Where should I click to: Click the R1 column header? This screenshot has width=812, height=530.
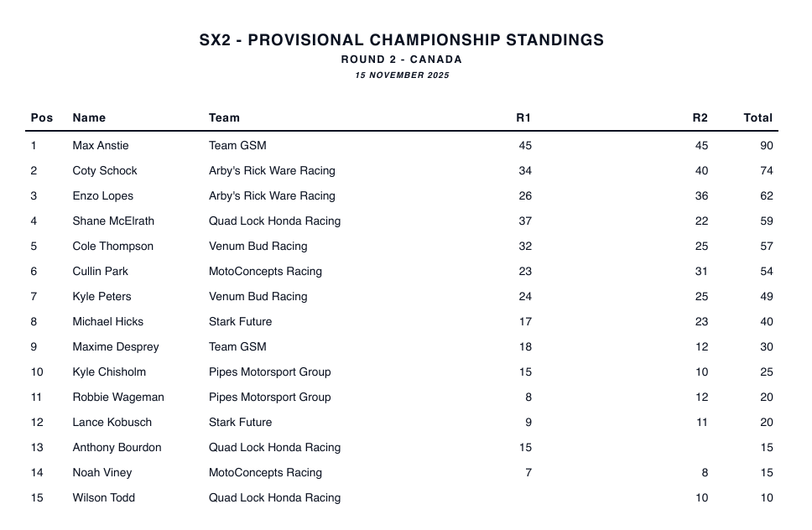pyautogui.click(x=523, y=118)
